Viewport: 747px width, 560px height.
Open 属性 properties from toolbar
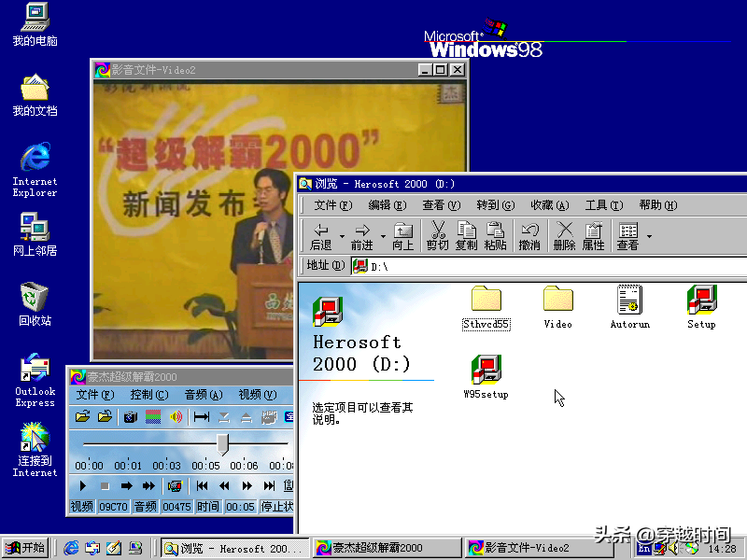tap(593, 237)
